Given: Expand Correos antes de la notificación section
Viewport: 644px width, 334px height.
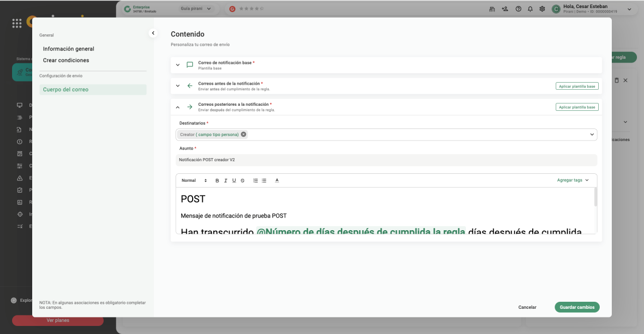Looking at the screenshot, I should (x=178, y=86).
